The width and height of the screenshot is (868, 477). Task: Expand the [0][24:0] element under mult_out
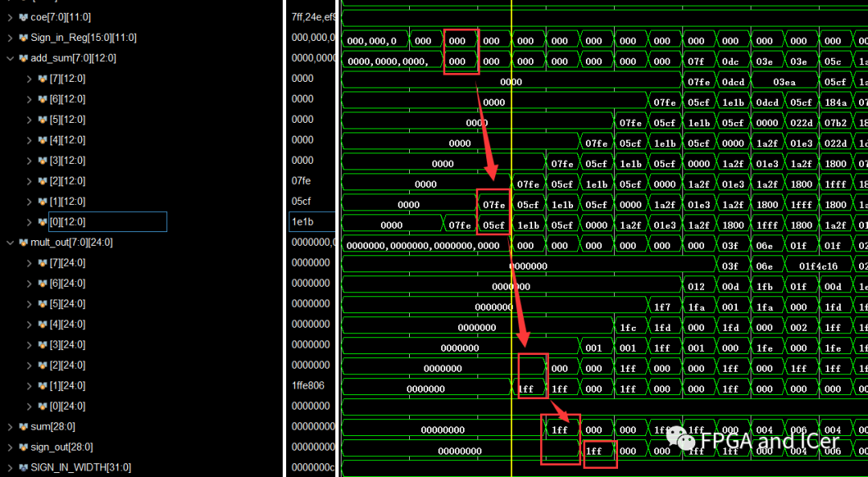click(x=30, y=406)
